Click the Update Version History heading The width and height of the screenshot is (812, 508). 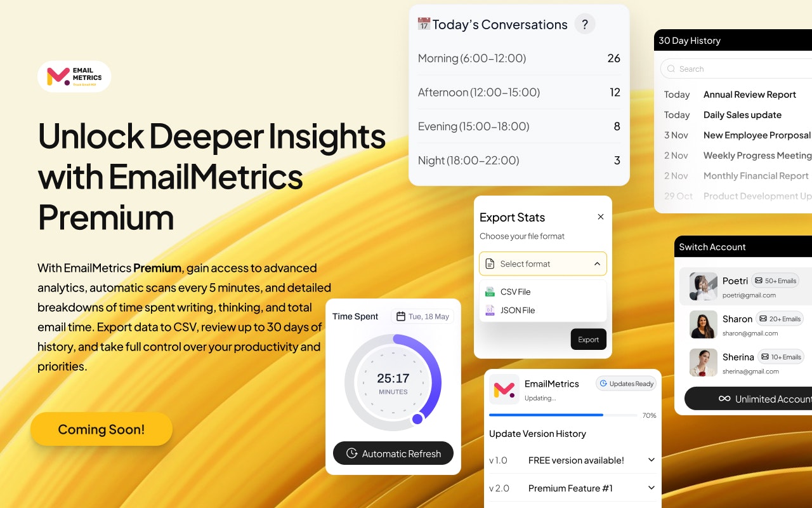(x=537, y=434)
